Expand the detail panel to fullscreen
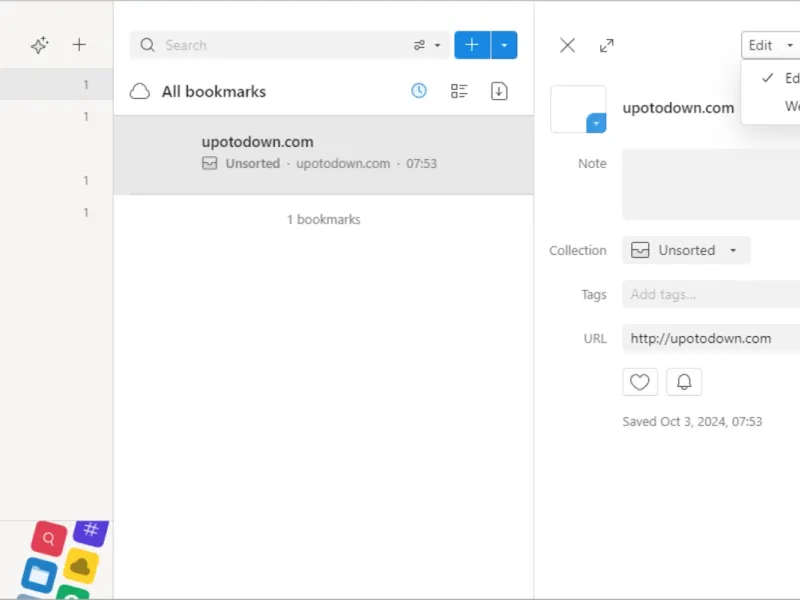This screenshot has height=600, width=800. [607, 45]
